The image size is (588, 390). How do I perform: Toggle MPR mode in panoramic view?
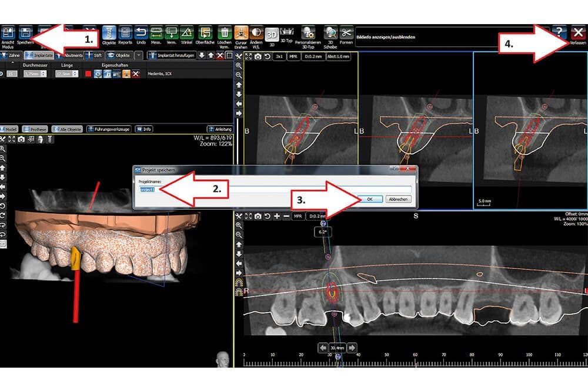pos(298,216)
